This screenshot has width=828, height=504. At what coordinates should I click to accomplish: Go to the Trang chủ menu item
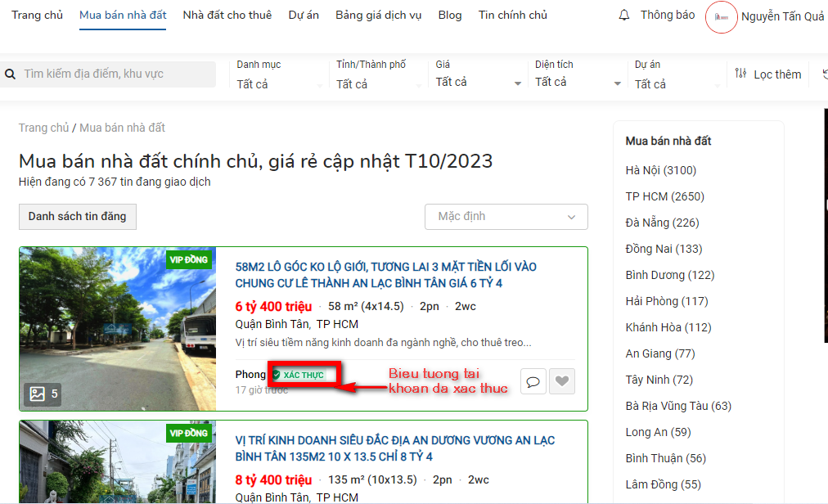pos(37,16)
